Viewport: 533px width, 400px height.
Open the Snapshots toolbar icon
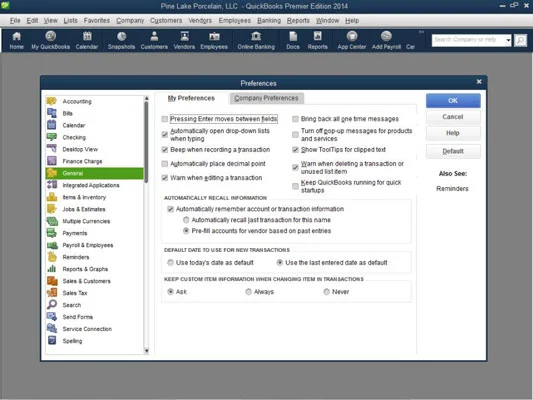pos(121,40)
